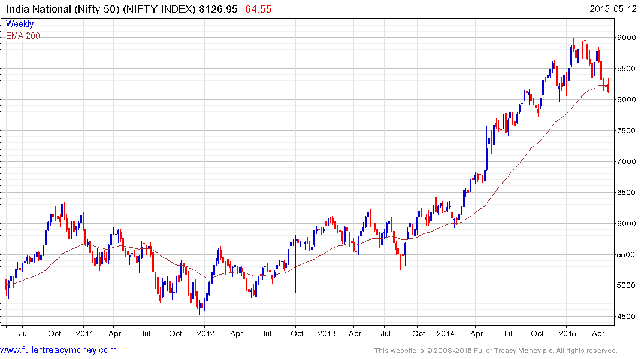The height and width of the screenshot is (359, 644).
Task: Click the 7500 price axis label
Action: (x=627, y=131)
